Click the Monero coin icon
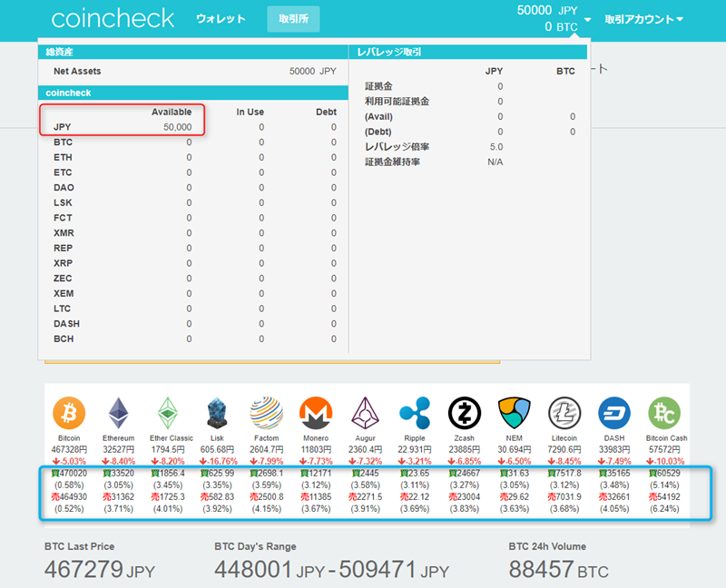The height and width of the screenshot is (588, 726). pos(316,413)
